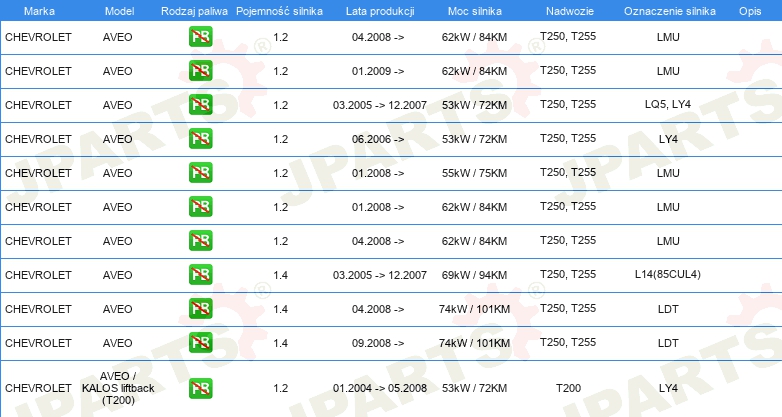Click the fuel icon in the KALOS liftback row
The width and height of the screenshot is (782, 417).
[200, 388]
